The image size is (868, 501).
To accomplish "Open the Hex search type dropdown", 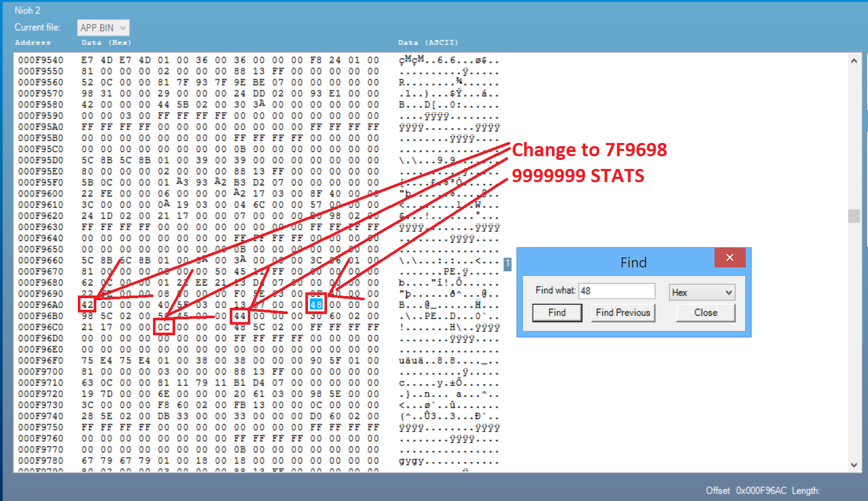I will [x=702, y=292].
